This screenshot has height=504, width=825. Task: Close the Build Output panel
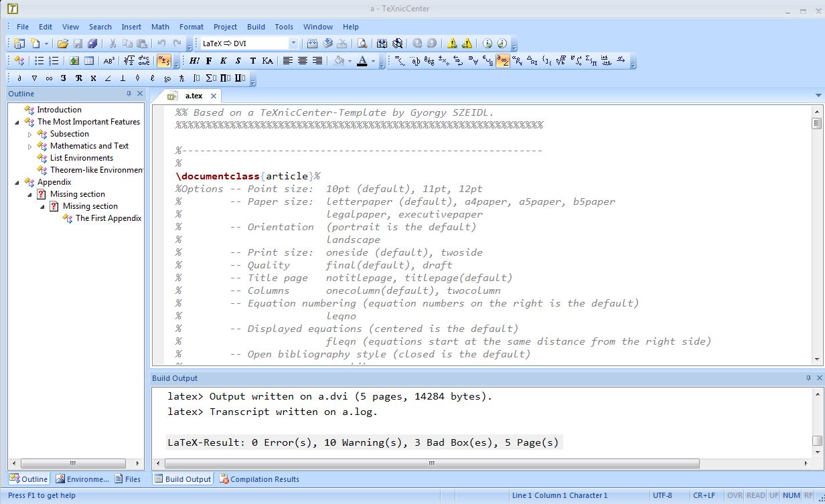click(x=819, y=378)
